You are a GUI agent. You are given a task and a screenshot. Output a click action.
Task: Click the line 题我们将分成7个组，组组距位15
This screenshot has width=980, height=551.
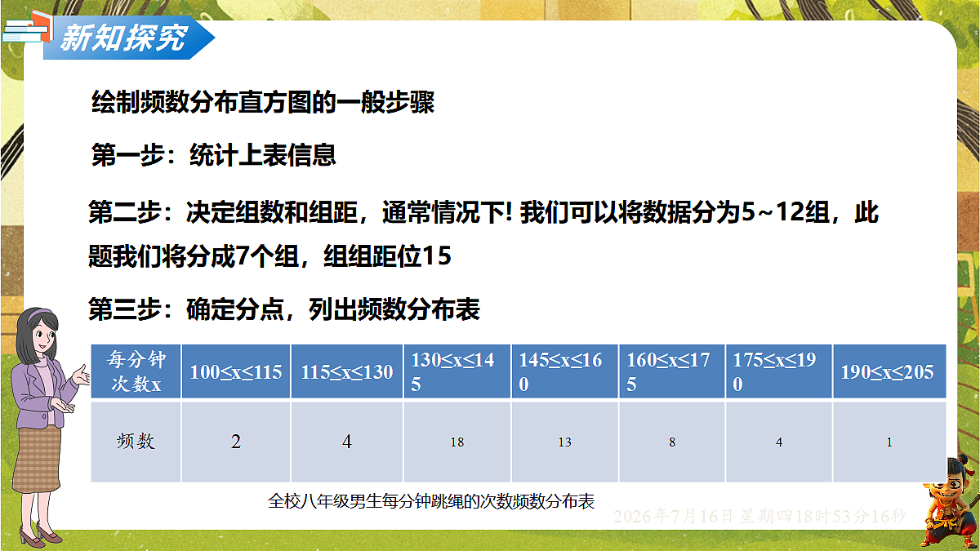[x=270, y=257]
